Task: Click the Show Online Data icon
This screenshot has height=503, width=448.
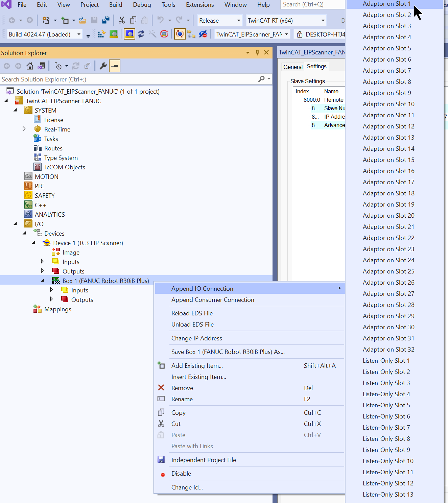Action: 180,34
